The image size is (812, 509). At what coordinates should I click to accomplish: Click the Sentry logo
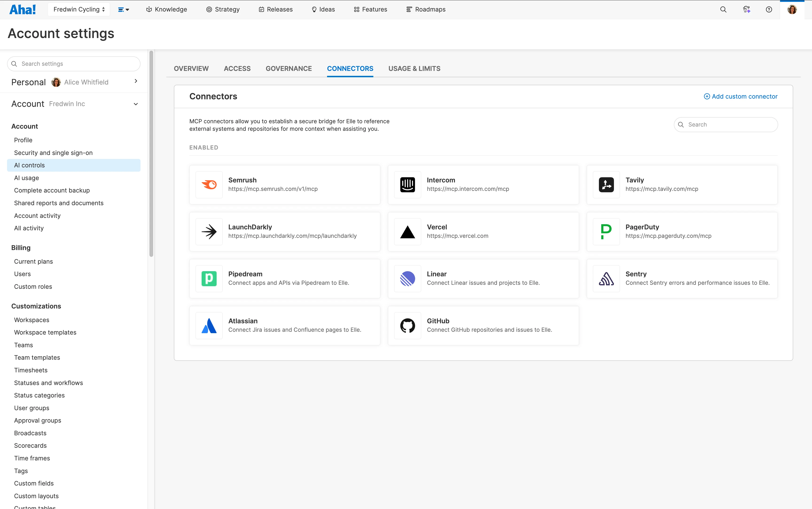pyautogui.click(x=606, y=279)
